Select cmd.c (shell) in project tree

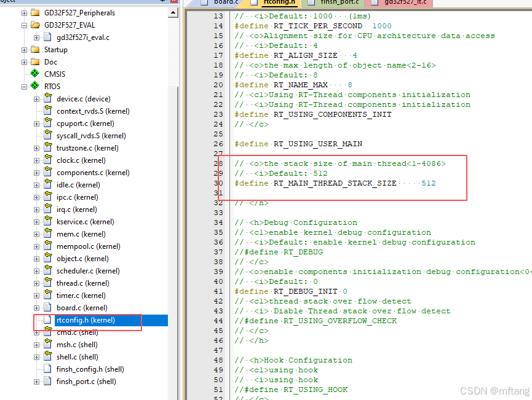(x=77, y=332)
